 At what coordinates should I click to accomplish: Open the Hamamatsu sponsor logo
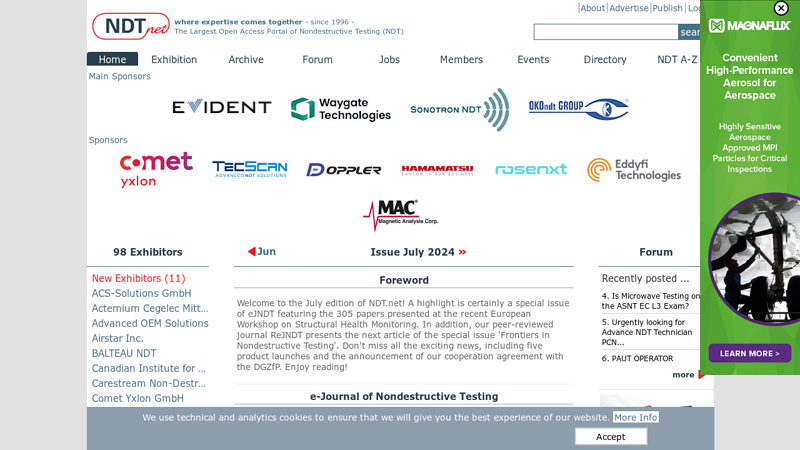pos(437,170)
